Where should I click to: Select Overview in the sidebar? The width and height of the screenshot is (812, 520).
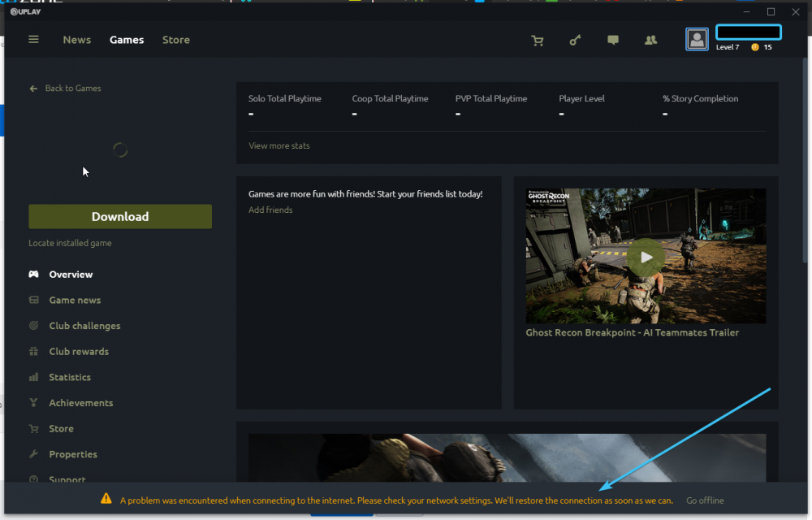[71, 275]
